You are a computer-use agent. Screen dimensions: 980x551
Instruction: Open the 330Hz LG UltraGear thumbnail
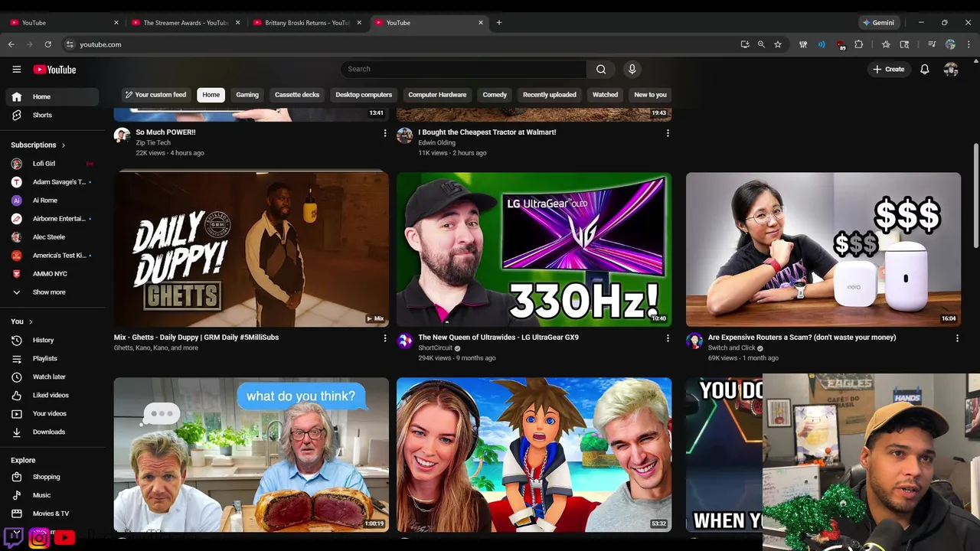[x=534, y=249]
